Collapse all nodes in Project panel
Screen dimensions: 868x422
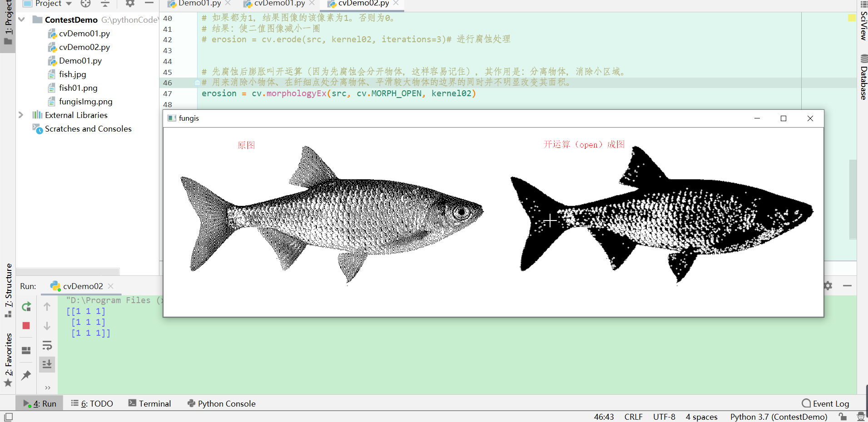[104, 5]
